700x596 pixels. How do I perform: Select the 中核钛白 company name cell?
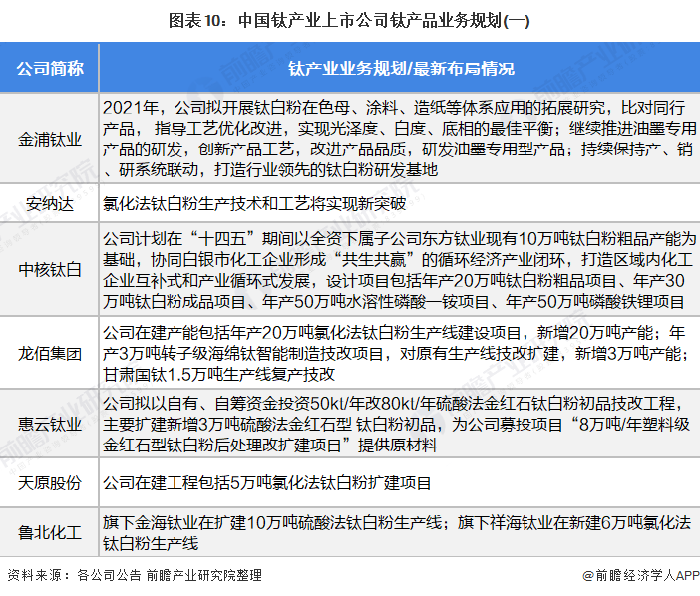(50, 269)
